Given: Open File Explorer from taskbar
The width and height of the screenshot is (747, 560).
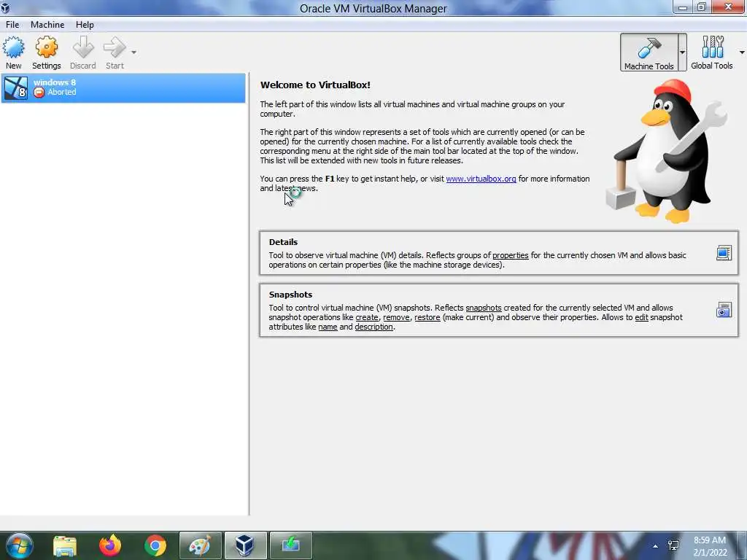Looking at the screenshot, I should [65, 545].
